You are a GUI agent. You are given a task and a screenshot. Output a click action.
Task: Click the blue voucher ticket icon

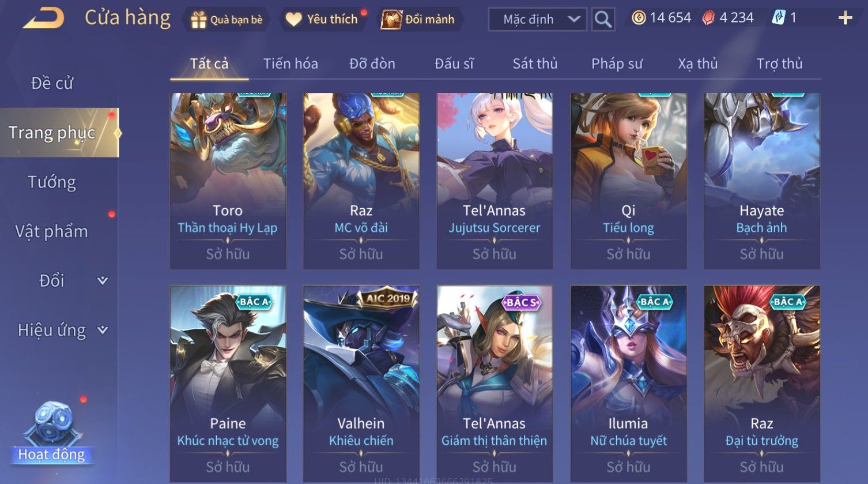point(779,18)
